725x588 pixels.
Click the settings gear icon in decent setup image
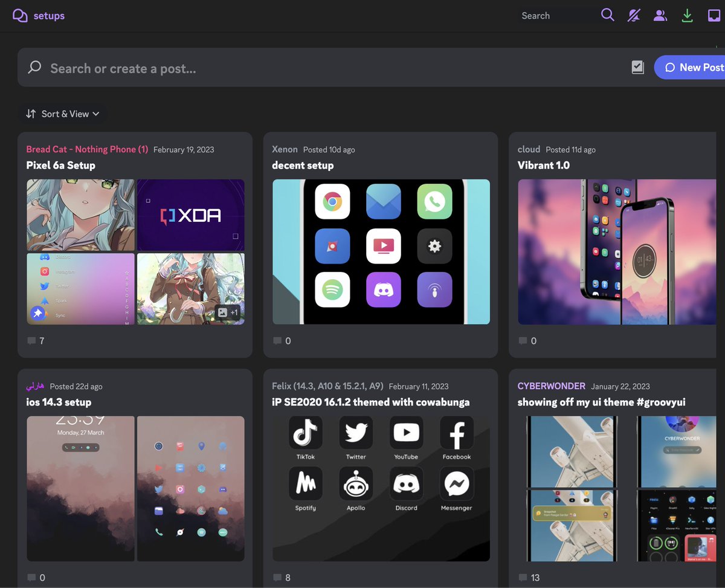pyautogui.click(x=434, y=246)
